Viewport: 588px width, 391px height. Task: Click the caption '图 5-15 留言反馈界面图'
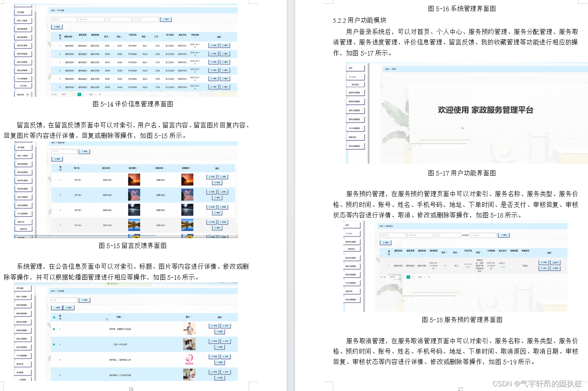[x=133, y=245]
